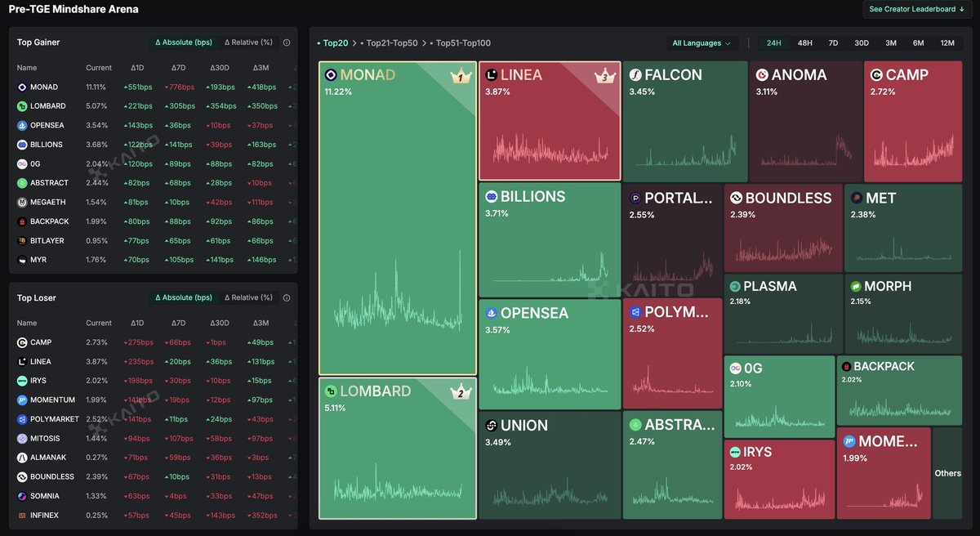Image resolution: width=980 pixels, height=536 pixels.
Task: Select the Top51-Top100 tab
Action: [x=460, y=43]
